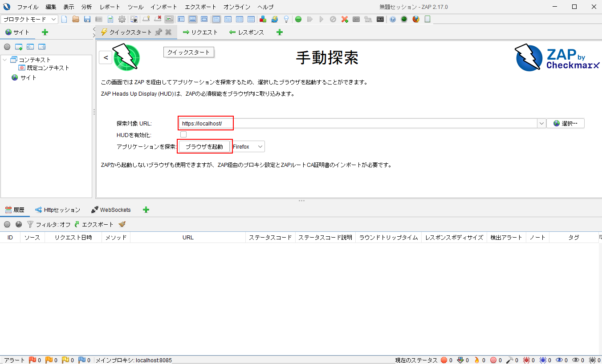
Task: Add a tab with plus beside WebSockets
Action: point(146,210)
